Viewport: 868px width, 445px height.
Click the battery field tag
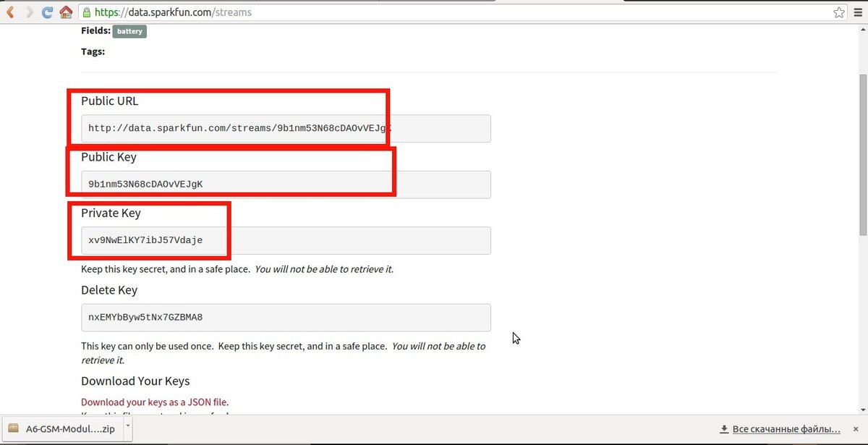click(129, 31)
